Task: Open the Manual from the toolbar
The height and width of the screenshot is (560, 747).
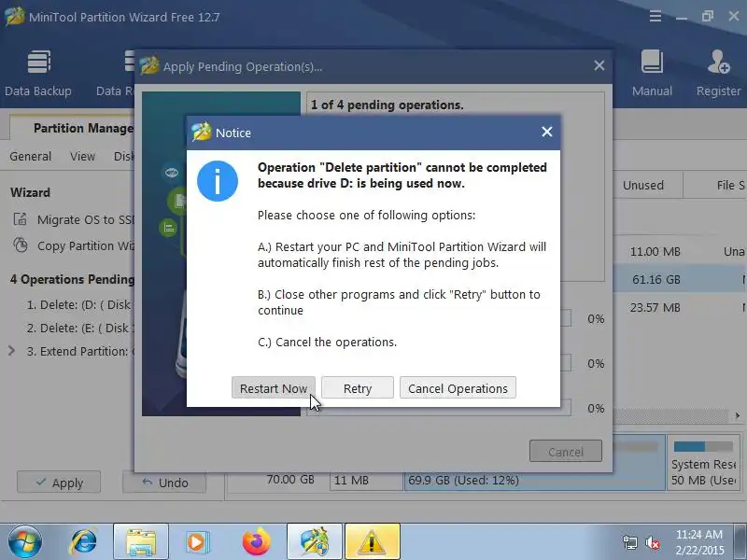Action: pyautogui.click(x=652, y=73)
